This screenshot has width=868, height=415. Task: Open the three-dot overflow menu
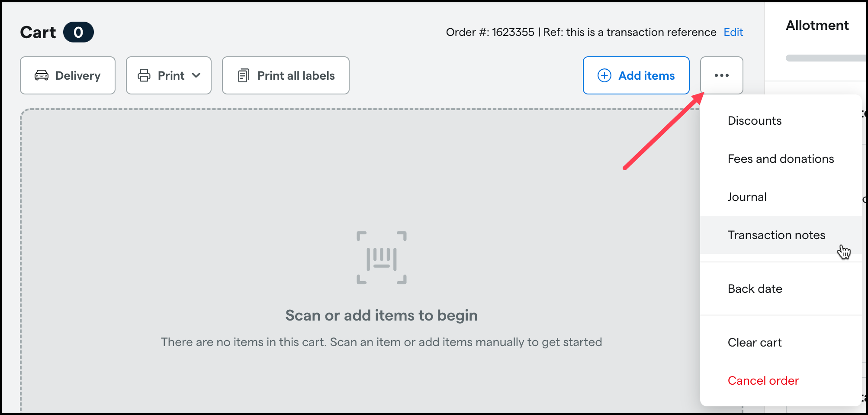[x=721, y=75]
